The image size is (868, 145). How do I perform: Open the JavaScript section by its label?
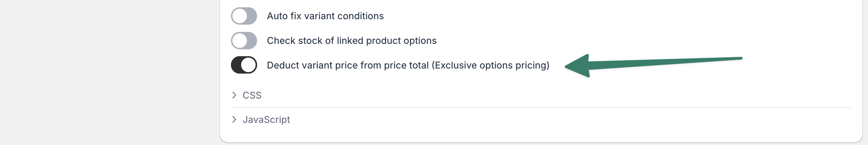[x=266, y=120]
